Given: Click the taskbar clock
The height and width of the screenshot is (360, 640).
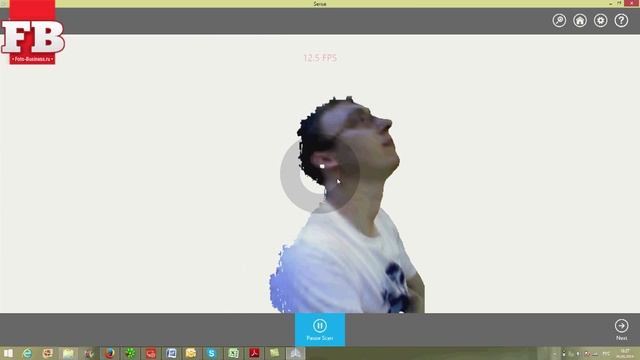Looking at the screenshot, I should [625, 353].
